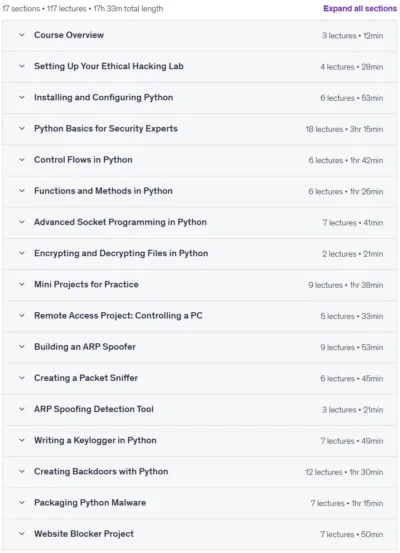Expand Setting Up Your Ethical Hacking Lab chevron

pos(22,66)
